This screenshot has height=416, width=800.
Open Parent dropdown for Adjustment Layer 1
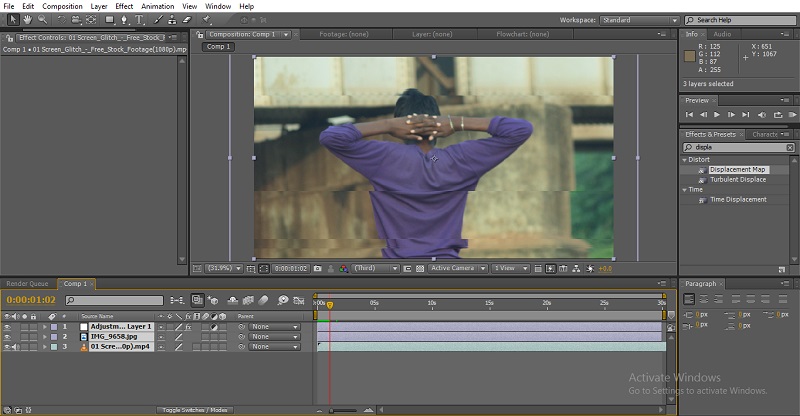click(x=274, y=327)
